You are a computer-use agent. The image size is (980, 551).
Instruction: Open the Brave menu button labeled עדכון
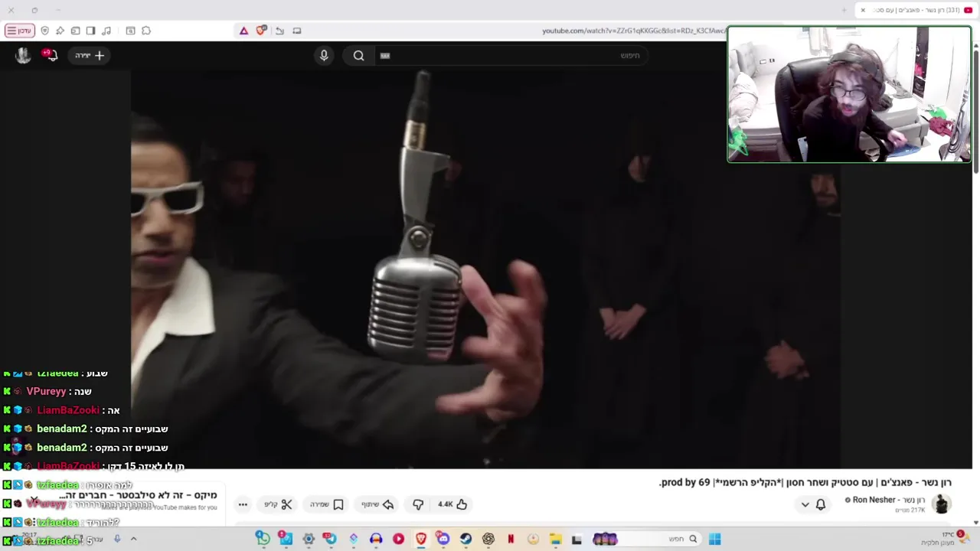tap(20, 31)
